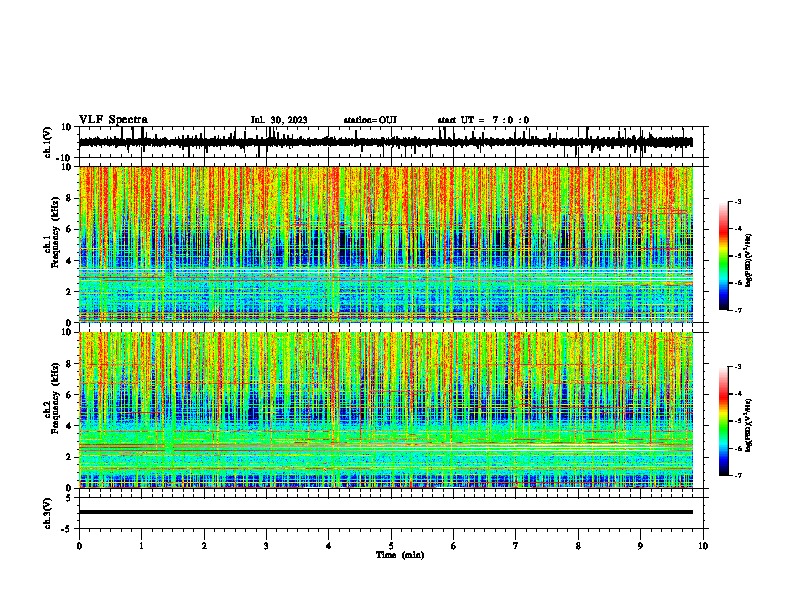Click the 'ch.3(V)' axis label

coord(48,513)
